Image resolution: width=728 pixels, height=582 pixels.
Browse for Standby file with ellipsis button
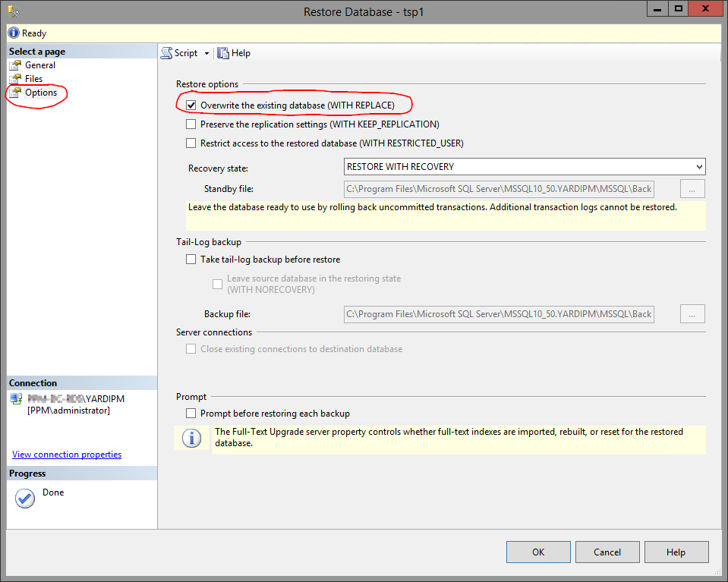[692, 189]
